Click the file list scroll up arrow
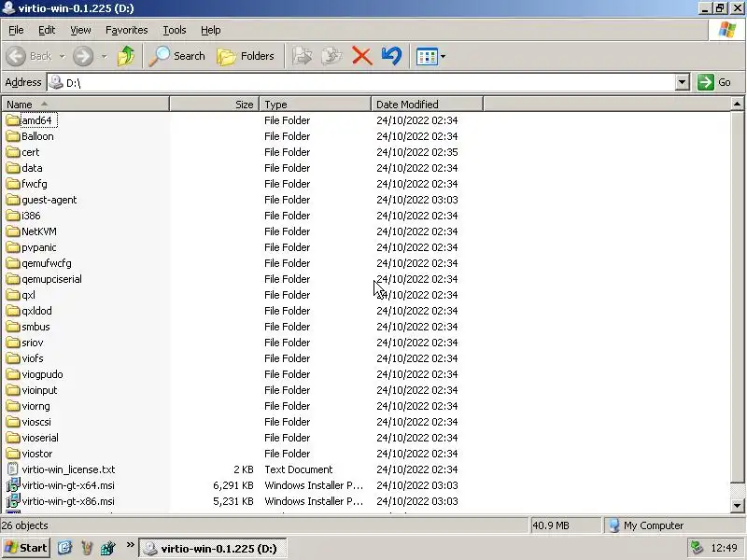The width and height of the screenshot is (747, 560). tap(737, 104)
